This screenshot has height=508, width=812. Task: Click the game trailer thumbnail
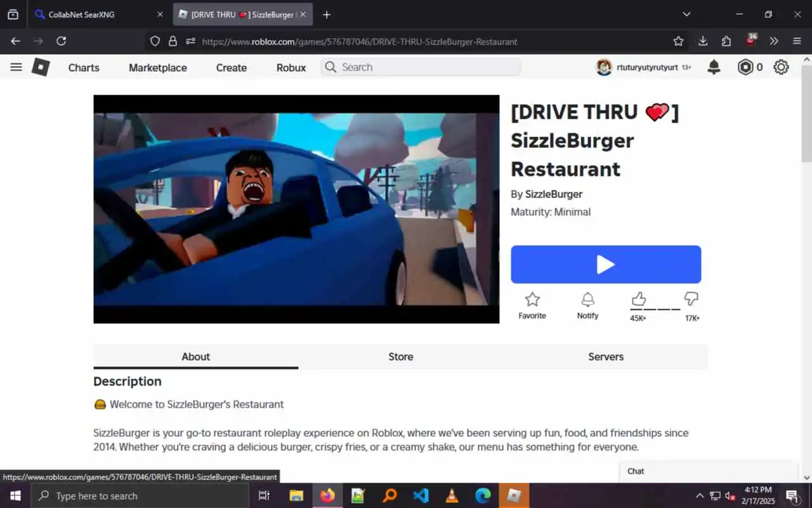pos(296,209)
